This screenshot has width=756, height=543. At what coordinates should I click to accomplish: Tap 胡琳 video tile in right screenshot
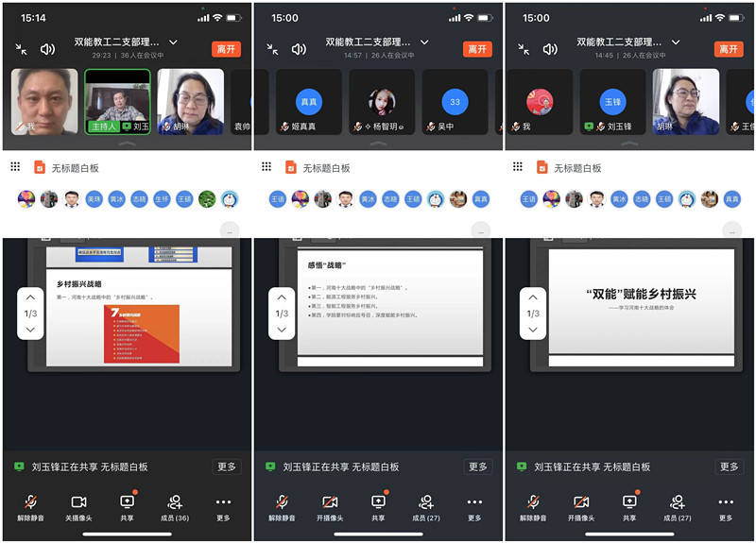point(685,100)
